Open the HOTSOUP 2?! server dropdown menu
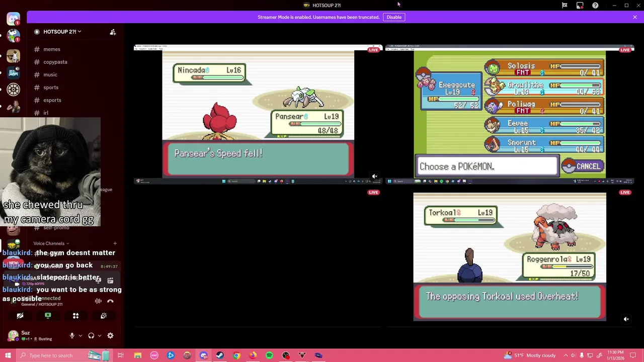The height and width of the screenshot is (362, 644). pos(62,32)
